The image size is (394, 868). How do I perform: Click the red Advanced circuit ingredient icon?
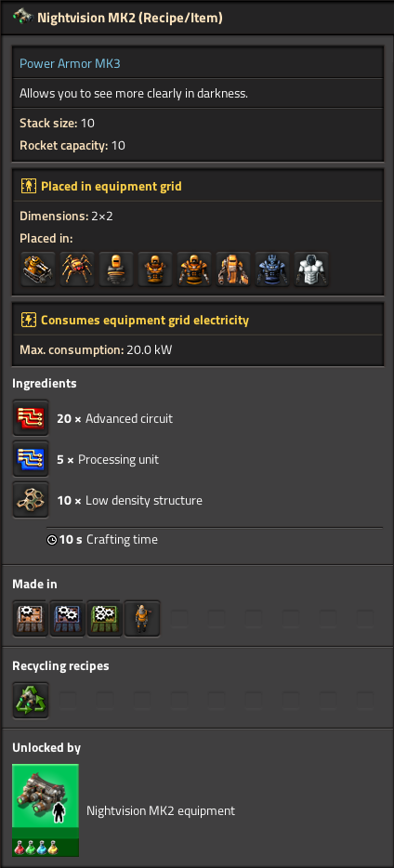31,418
